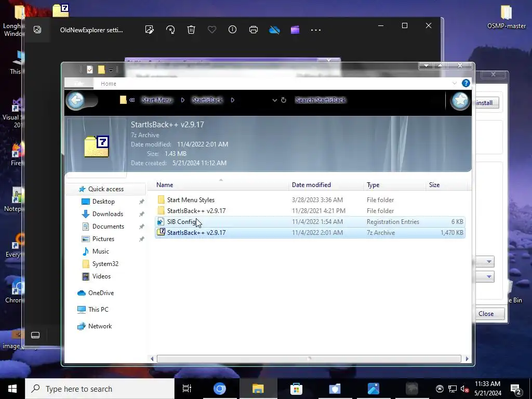
Task: Open Microsoft Store from the taskbar
Action: pyautogui.click(x=296, y=389)
